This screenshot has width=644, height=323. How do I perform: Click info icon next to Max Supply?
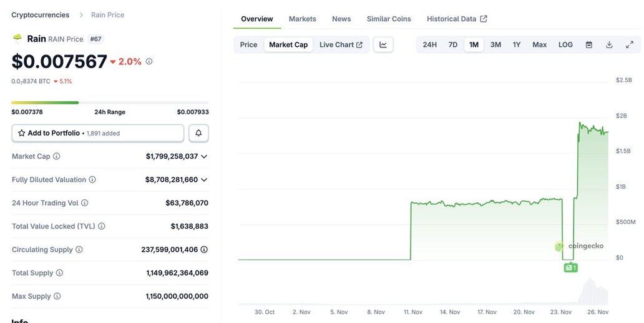[x=57, y=296]
